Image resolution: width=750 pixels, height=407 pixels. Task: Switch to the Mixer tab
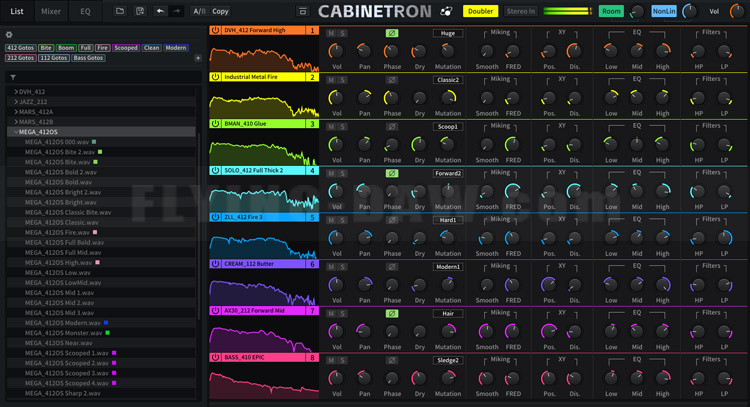(x=51, y=11)
